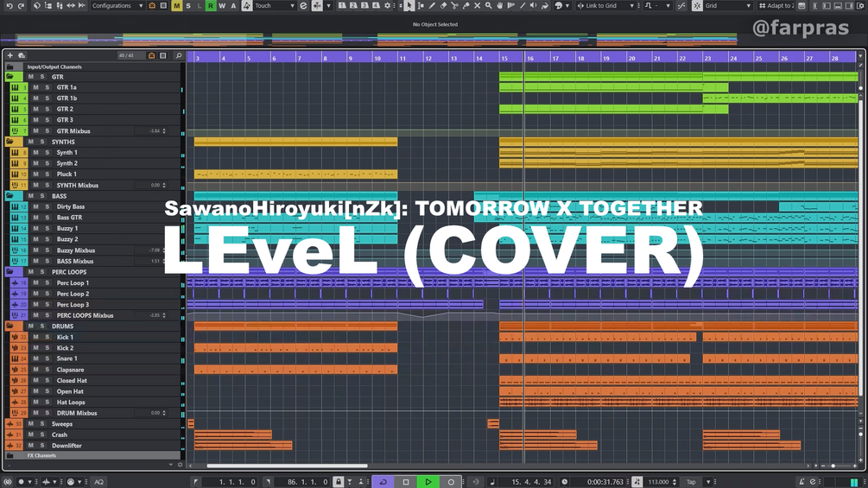This screenshot has width=868, height=488.
Task: Select the Perc Loop 2 track
Action: 73,294
